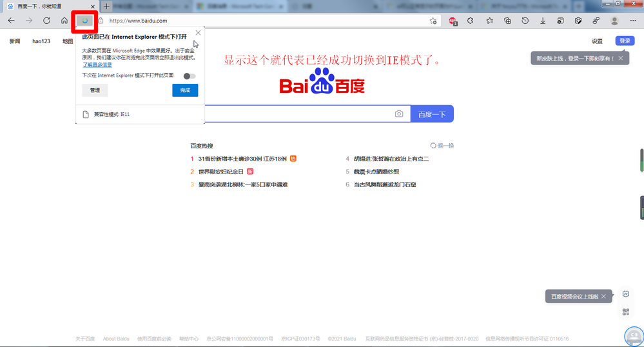Open hot search 魏晨卡点晒婚纱照
644x347 pixels.
pyautogui.click(x=376, y=172)
